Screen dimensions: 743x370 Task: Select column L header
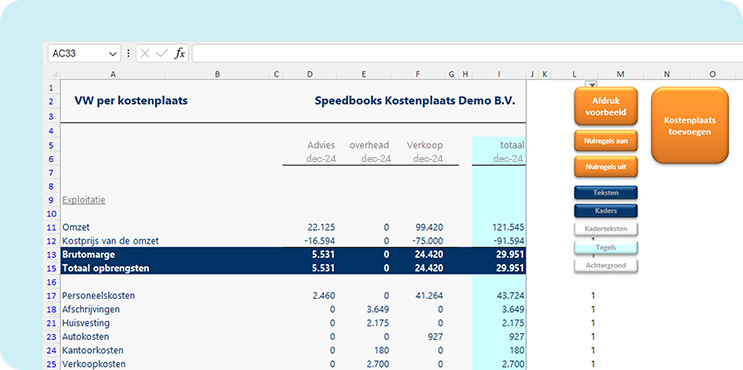[574, 74]
